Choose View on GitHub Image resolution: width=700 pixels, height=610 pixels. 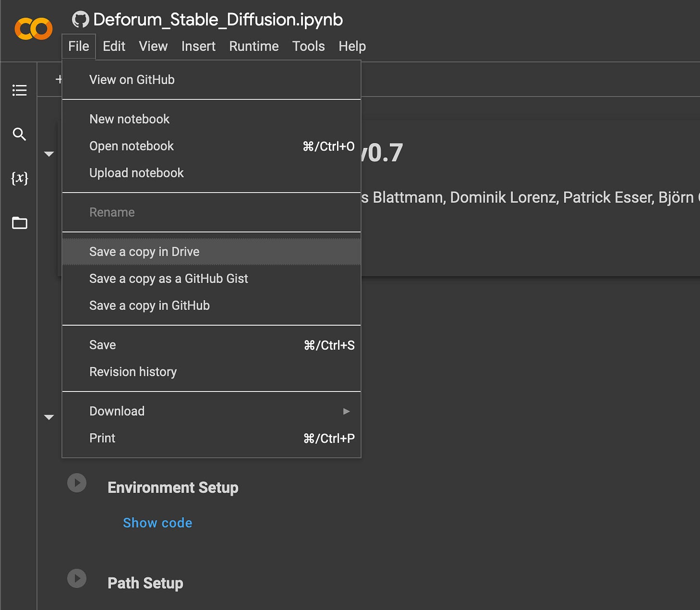212,80
